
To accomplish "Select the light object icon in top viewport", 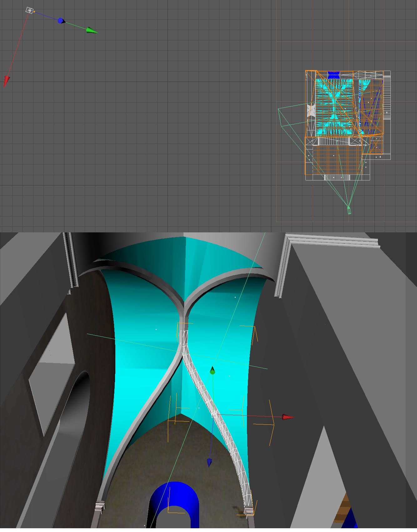I will (29, 11).
